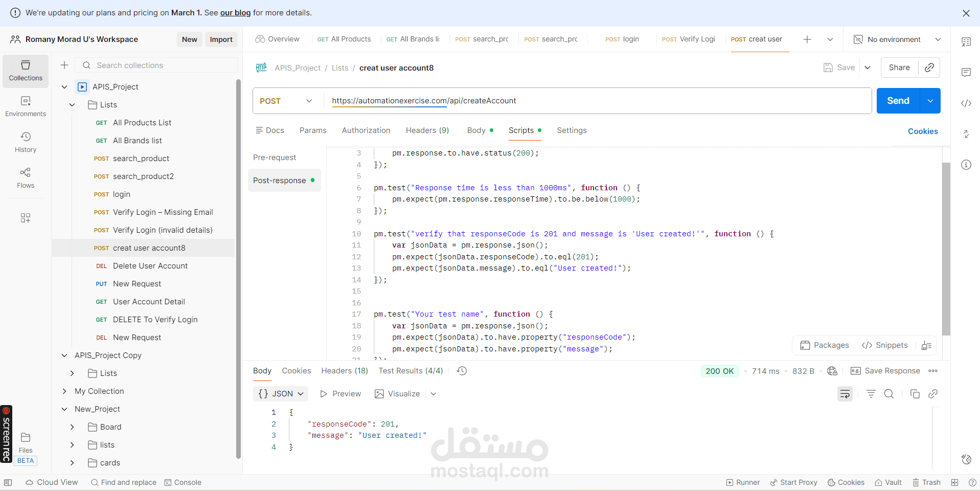Click in the Search collections field
The width and height of the screenshot is (980, 491).
[x=156, y=65]
